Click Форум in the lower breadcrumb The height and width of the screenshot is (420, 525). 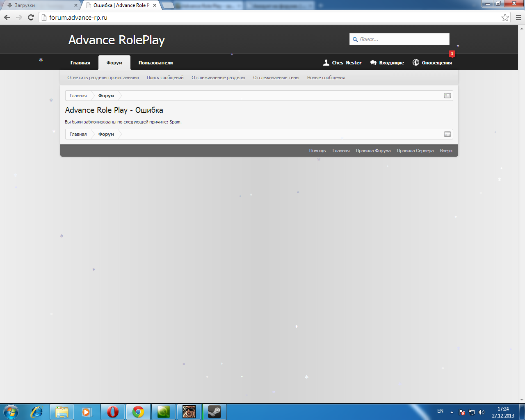pyautogui.click(x=106, y=134)
